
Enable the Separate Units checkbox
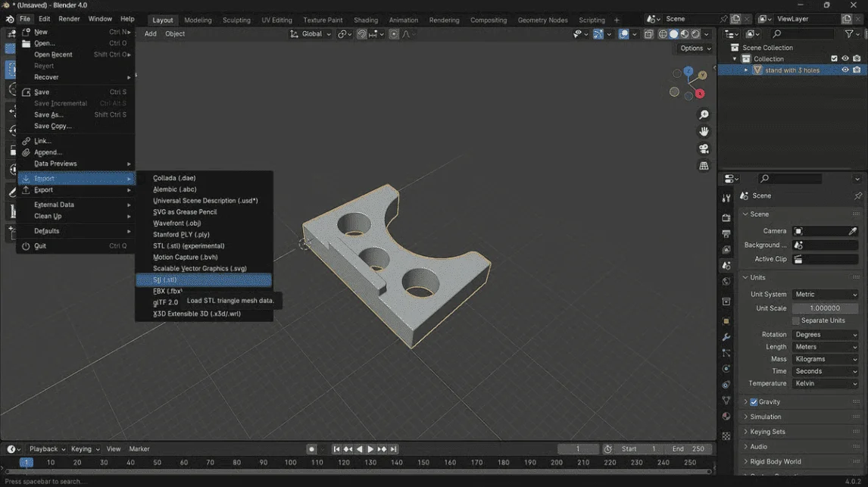point(796,320)
